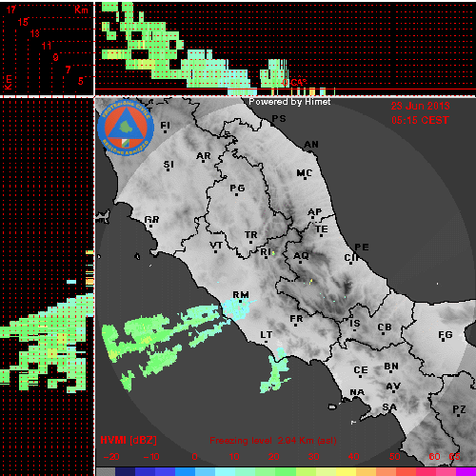Click the NA city label on map
The height and width of the screenshot is (476, 476).
pyautogui.click(x=357, y=392)
